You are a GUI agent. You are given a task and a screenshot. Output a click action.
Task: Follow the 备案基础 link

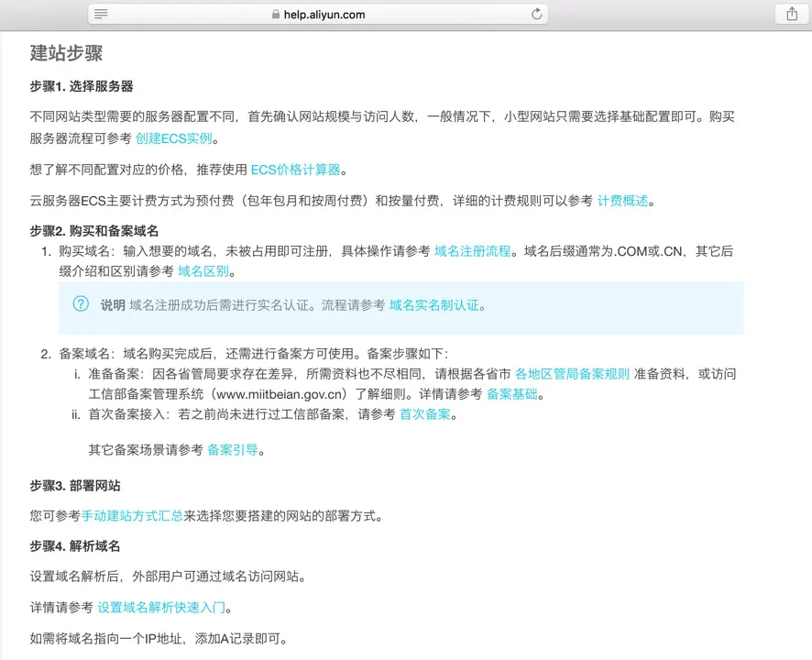coord(512,394)
